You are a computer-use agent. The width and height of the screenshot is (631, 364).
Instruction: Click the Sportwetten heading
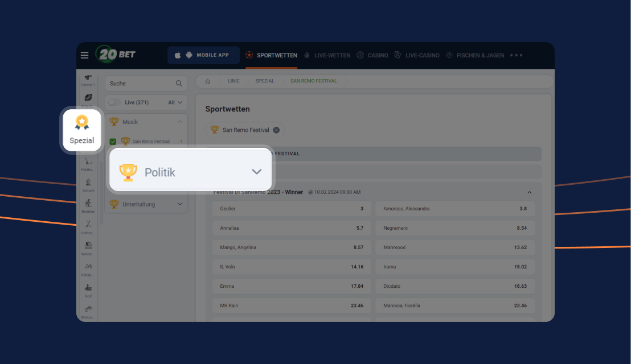point(227,109)
